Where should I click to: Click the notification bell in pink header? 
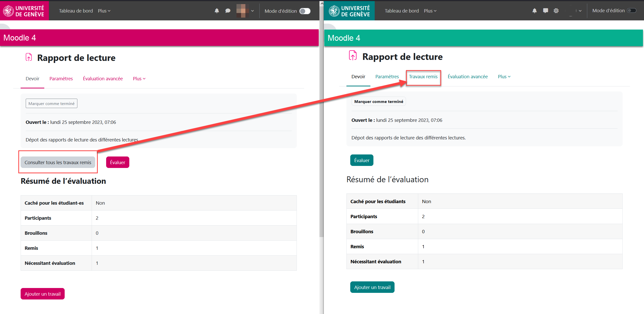(x=217, y=11)
